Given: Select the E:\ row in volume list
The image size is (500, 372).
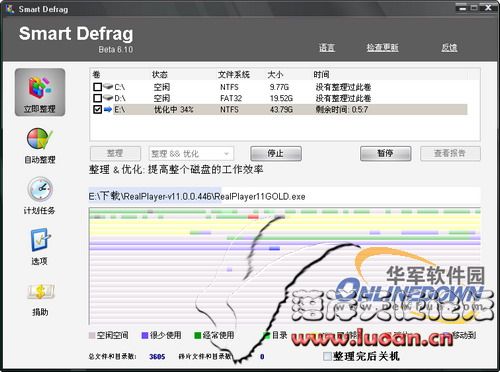Looking at the screenshot, I should tap(280, 109).
